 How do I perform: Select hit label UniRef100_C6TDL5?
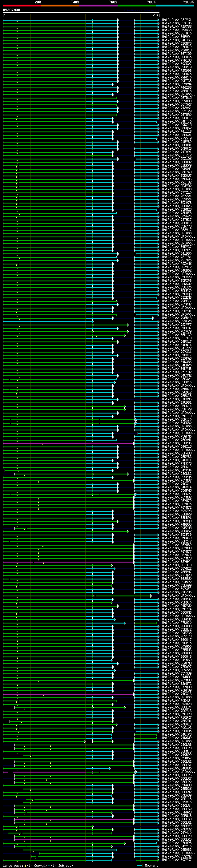[x=177, y=98]
